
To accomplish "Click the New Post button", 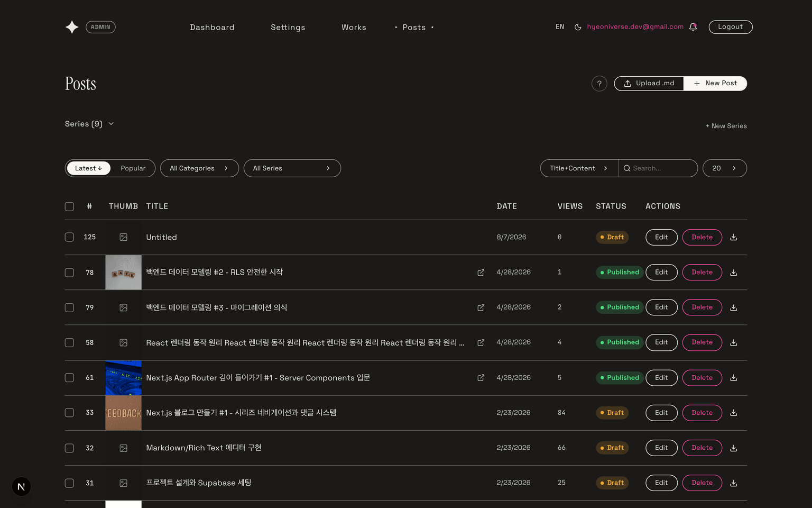I will pos(715,84).
